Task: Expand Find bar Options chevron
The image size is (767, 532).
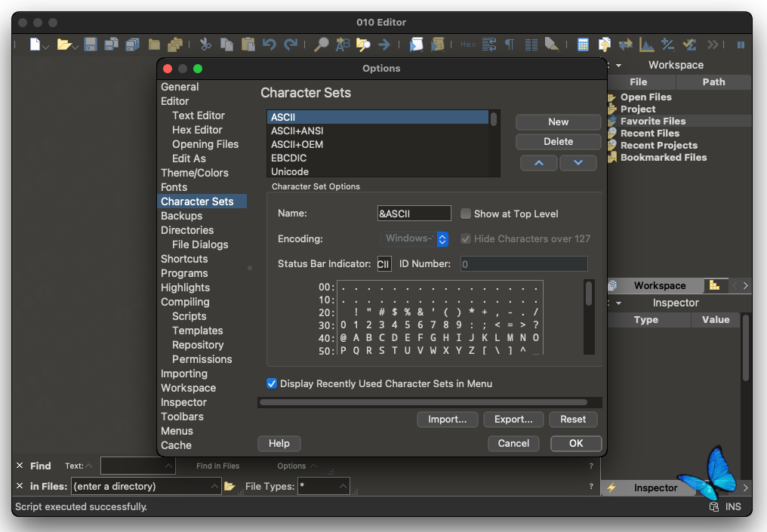Action: (x=313, y=466)
